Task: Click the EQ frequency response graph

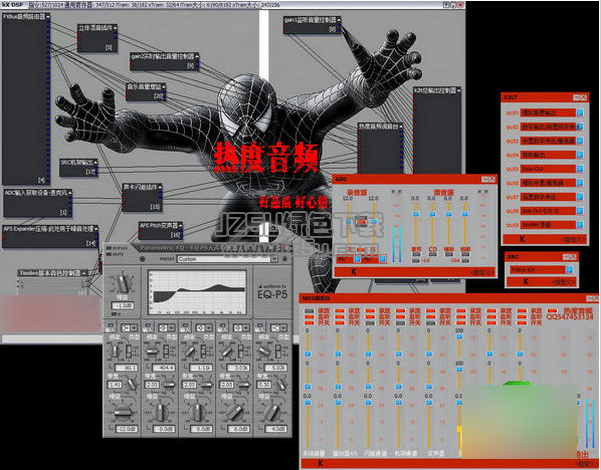Action: pos(197,292)
